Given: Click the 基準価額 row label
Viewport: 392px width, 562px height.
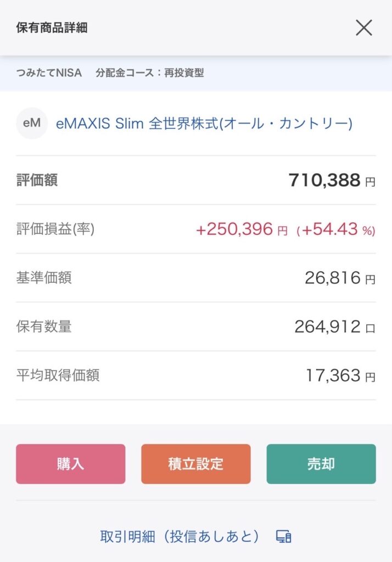Looking at the screenshot, I should pos(44,278).
